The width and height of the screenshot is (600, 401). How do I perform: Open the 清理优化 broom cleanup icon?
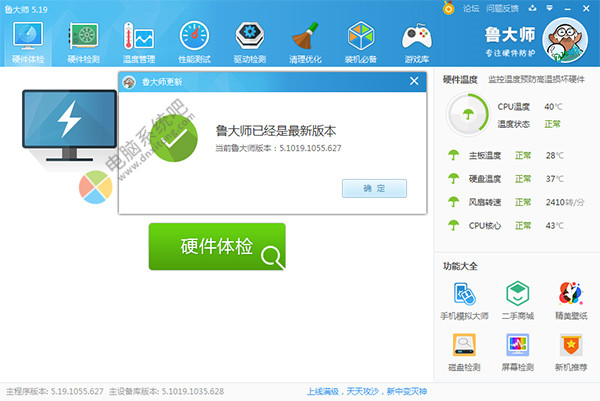[305, 42]
